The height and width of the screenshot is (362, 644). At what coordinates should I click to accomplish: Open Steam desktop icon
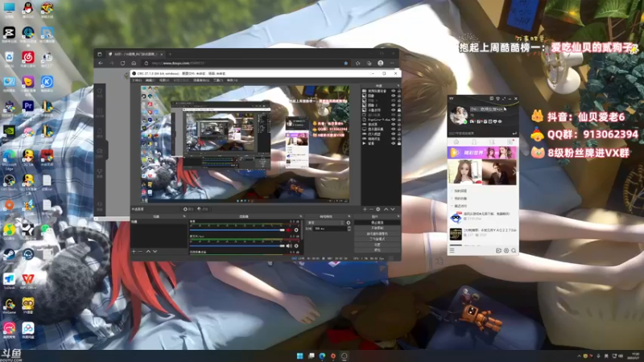[x=9, y=254]
